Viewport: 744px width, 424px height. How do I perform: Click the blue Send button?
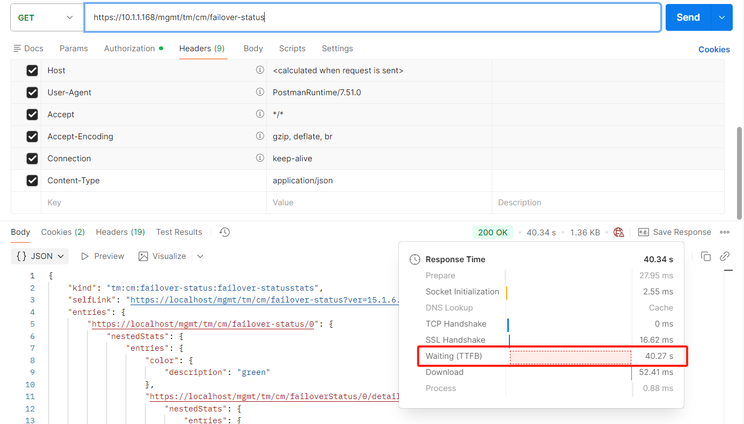688,18
